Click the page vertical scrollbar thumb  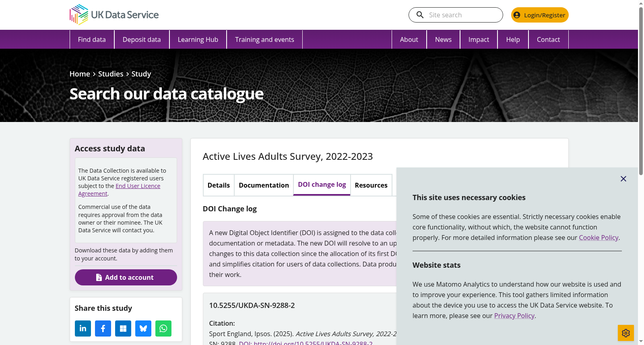(x=641, y=91)
